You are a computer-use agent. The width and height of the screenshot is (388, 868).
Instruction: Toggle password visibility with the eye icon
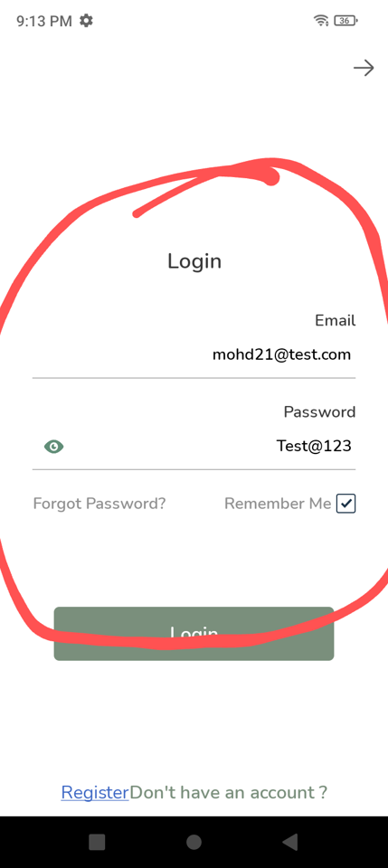[53, 446]
